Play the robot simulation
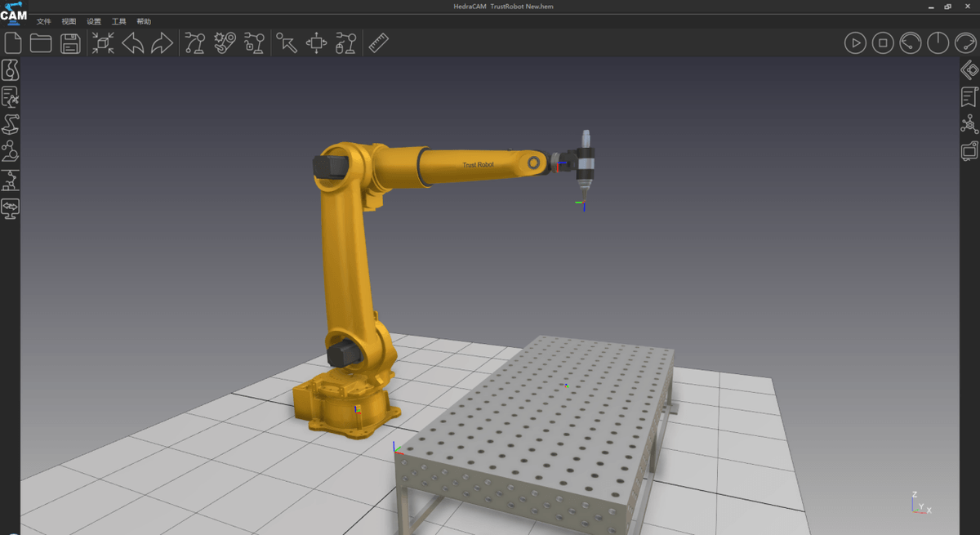Viewport: 980px width, 535px height. point(855,43)
